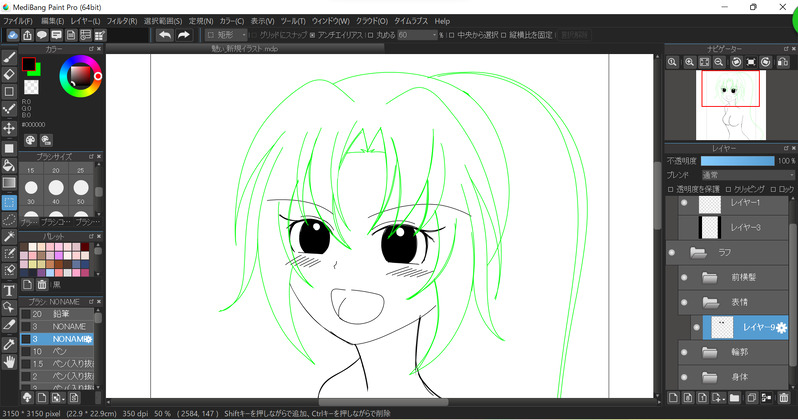Open the レイヤー(L) menu
The height and width of the screenshot is (420, 798).
(86, 21)
